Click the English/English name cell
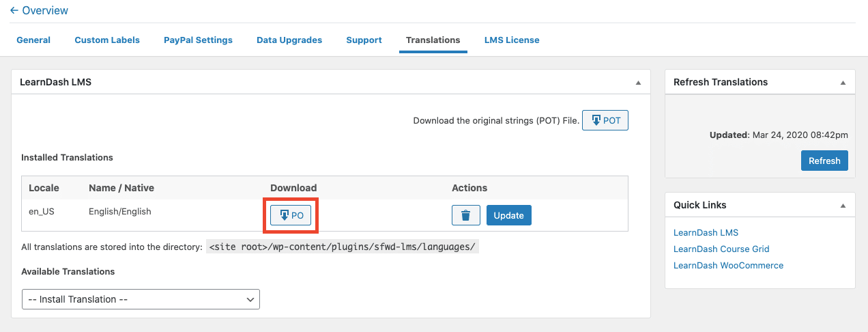Screen dimensions: 868x332 (120, 211)
